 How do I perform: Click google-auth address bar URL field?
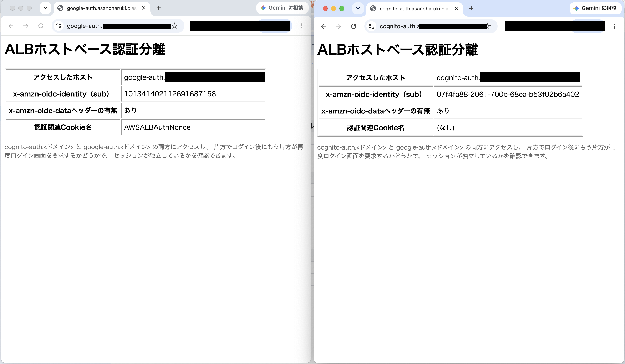coord(118,26)
